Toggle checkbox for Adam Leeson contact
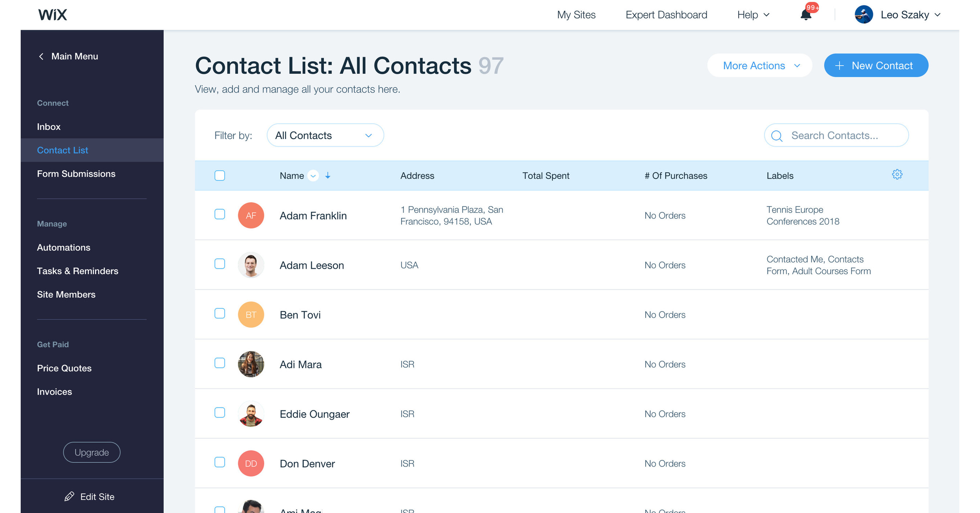Screen dimensions: 980x513 [219, 264]
